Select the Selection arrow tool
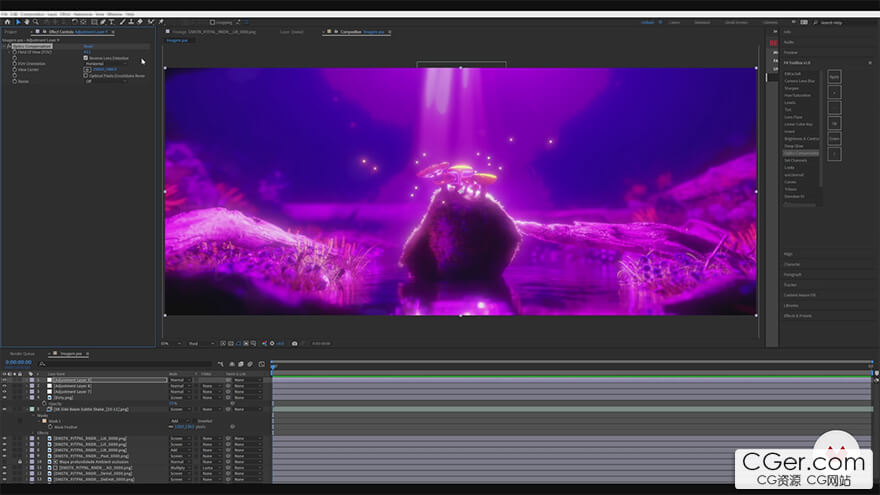The image size is (880, 495). (x=18, y=22)
